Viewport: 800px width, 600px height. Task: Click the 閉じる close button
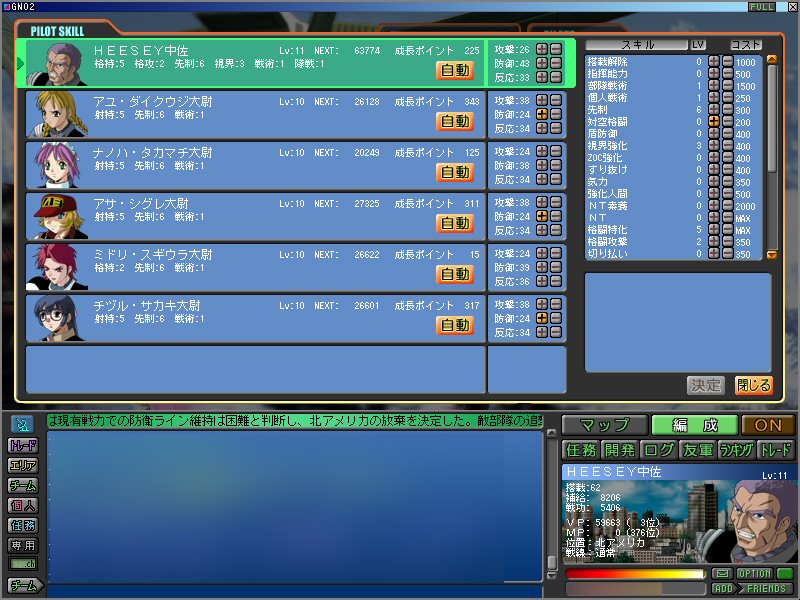click(x=754, y=385)
